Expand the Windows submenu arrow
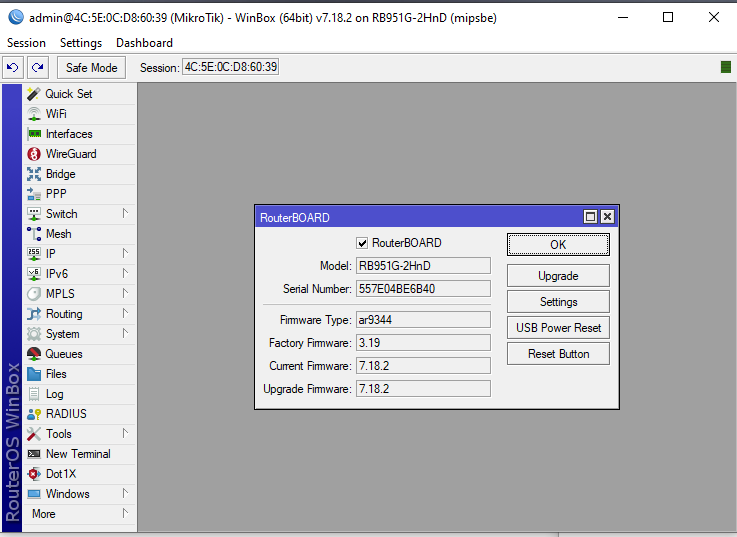The image size is (737, 537). [x=125, y=493]
